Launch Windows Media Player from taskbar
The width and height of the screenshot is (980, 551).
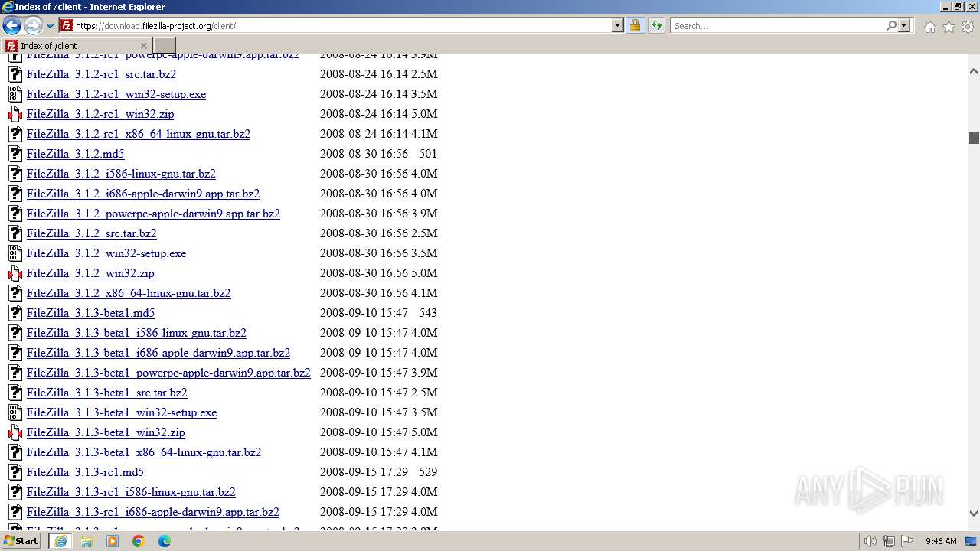coord(113,541)
